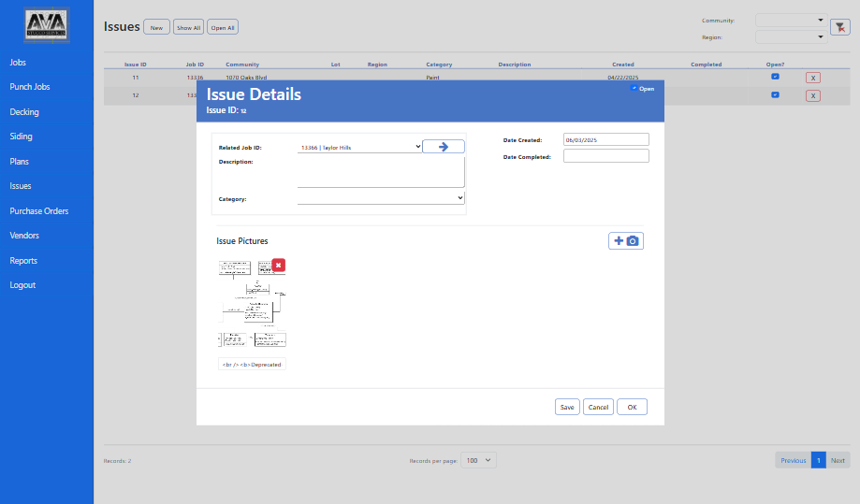Viewport: 860px width, 504px height.
Task: Delete issue 11 with X button
Action: (x=812, y=79)
